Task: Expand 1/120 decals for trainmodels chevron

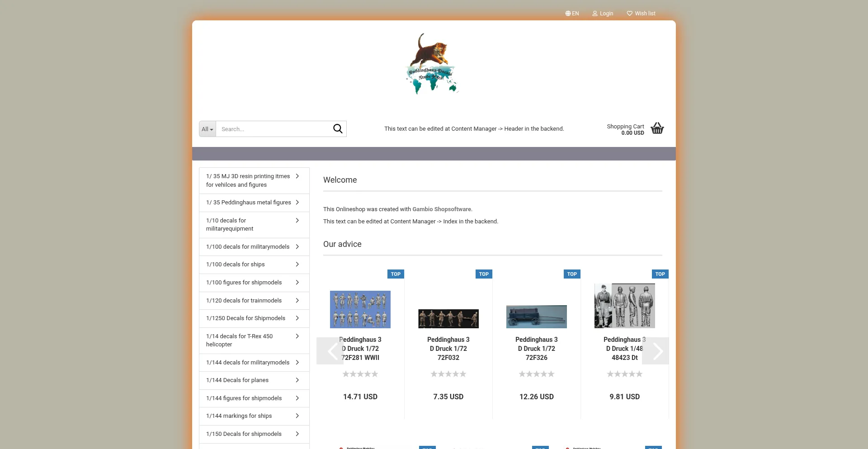Action: tap(297, 301)
